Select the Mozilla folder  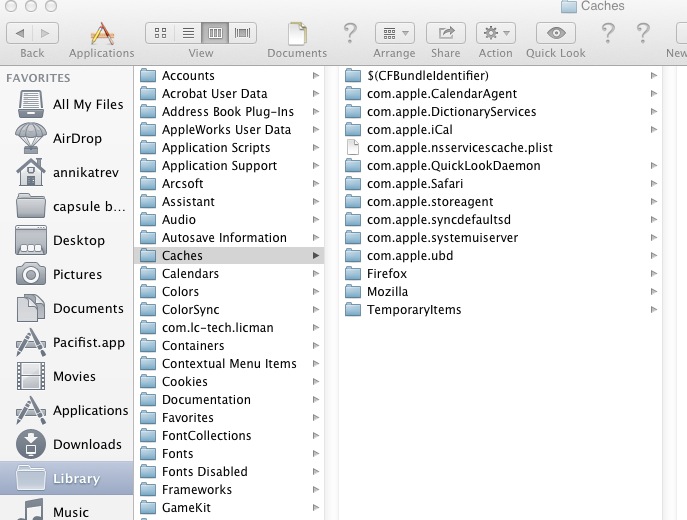pyautogui.click(x=500, y=291)
